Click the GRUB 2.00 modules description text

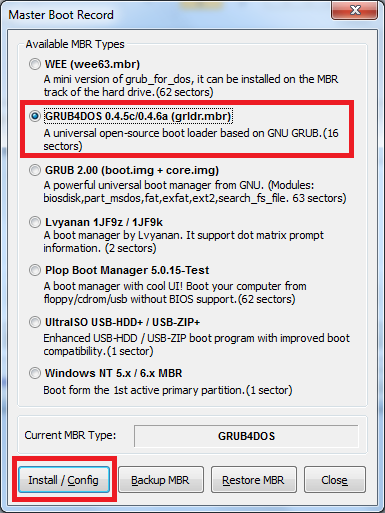coord(195,192)
